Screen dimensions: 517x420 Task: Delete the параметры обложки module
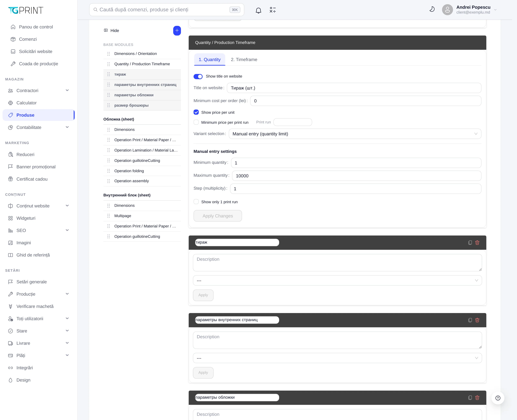pos(477,398)
